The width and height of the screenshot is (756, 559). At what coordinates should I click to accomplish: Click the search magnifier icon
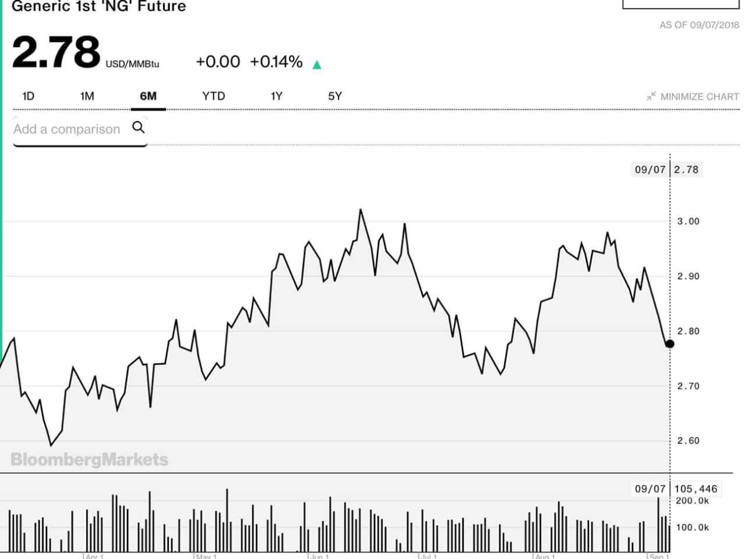pyautogui.click(x=139, y=128)
